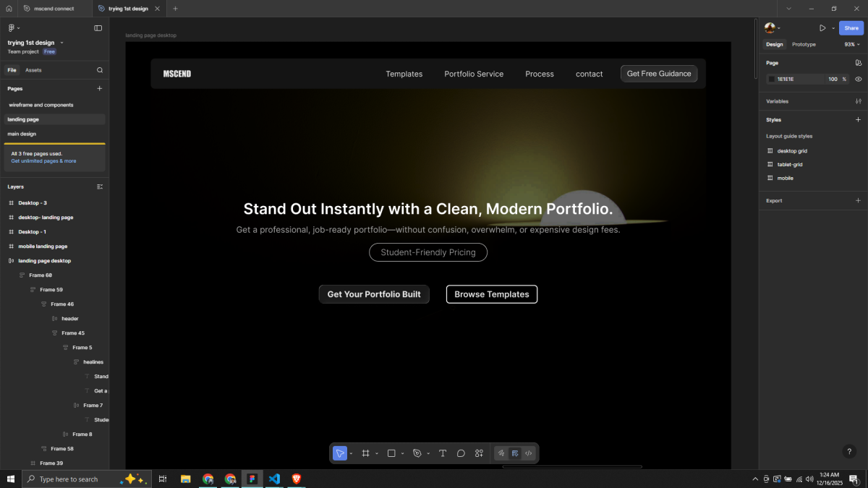Open the Actions tool in the toolbar
The image size is (868, 488).
pyautogui.click(x=479, y=453)
